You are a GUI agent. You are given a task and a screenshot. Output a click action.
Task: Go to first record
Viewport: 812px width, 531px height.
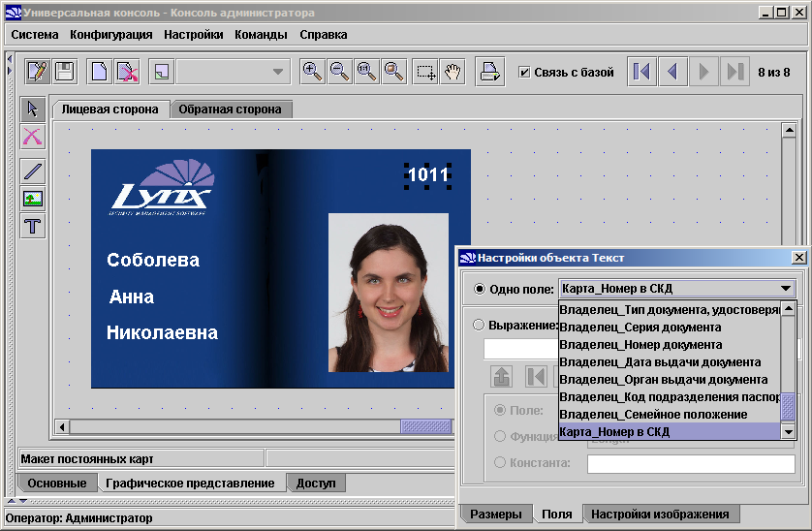641,72
